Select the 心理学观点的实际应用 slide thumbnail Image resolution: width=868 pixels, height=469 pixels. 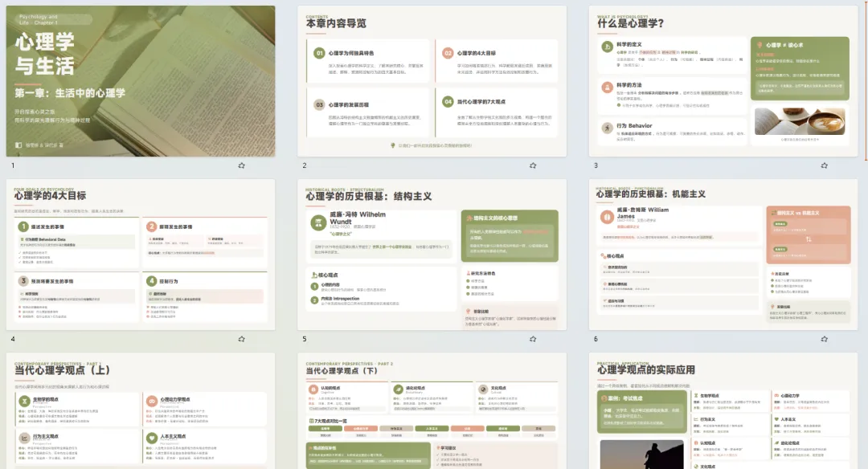723,411
